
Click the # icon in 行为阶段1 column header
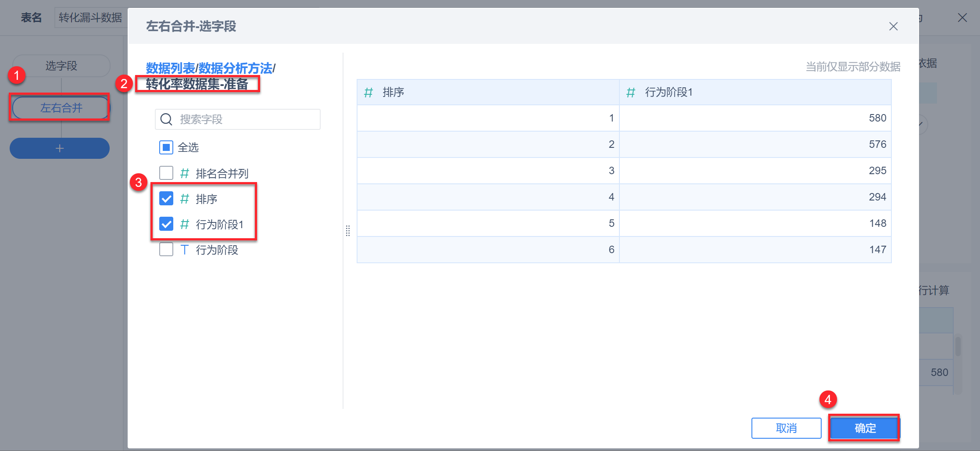pyautogui.click(x=631, y=93)
